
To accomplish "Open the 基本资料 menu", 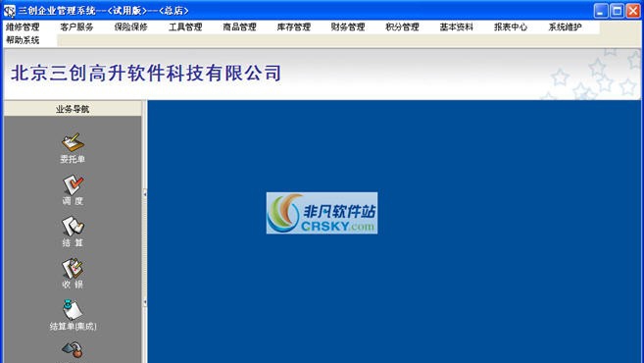I will point(457,27).
